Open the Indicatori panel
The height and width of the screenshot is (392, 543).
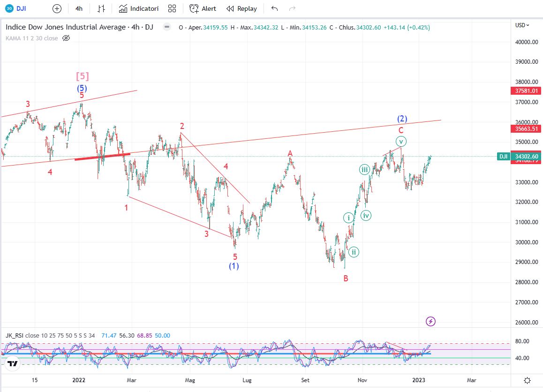coord(139,8)
